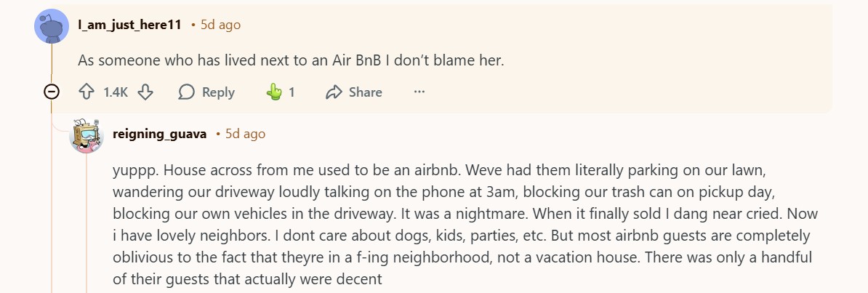The height and width of the screenshot is (293, 868).
Task: Visit the reigning_guava username link
Action: pos(160,134)
